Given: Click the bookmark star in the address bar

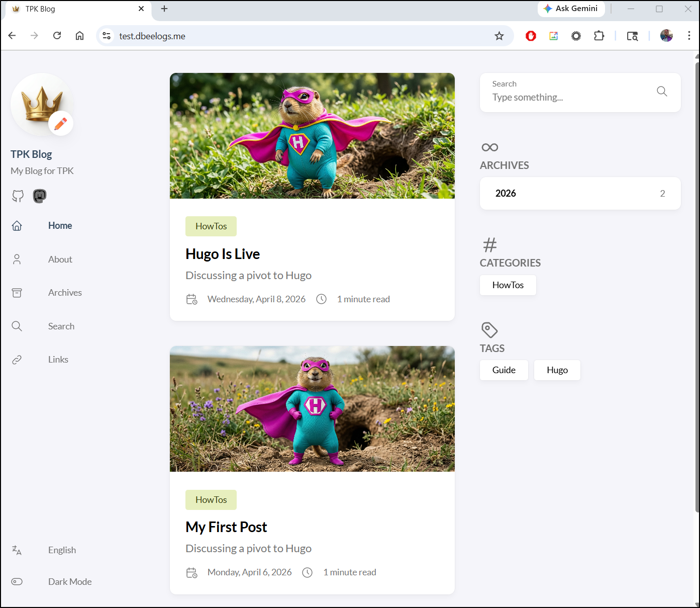Looking at the screenshot, I should click(498, 36).
